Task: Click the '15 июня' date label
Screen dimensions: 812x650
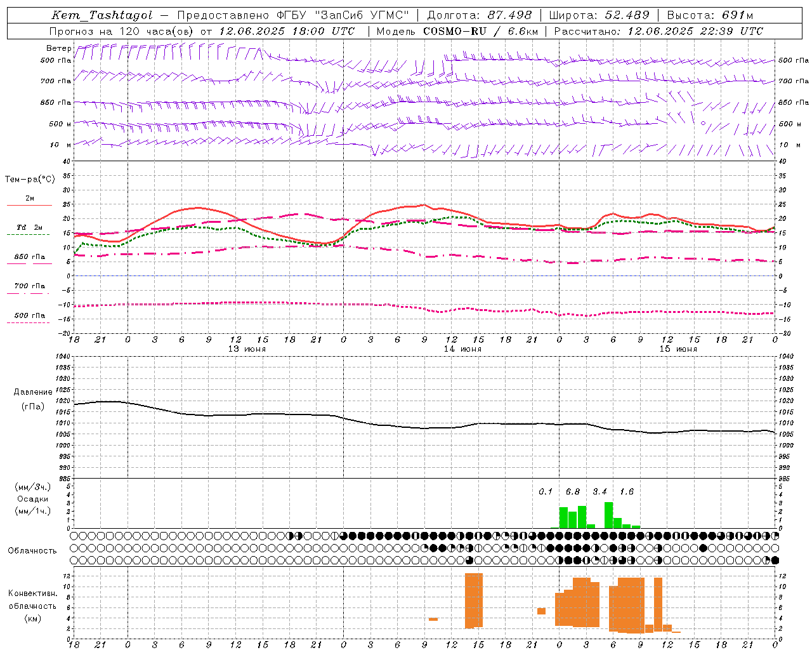Action: (678, 349)
